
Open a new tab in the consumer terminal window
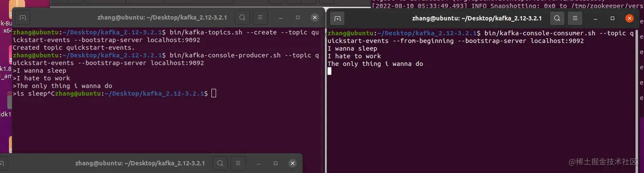pos(337,19)
